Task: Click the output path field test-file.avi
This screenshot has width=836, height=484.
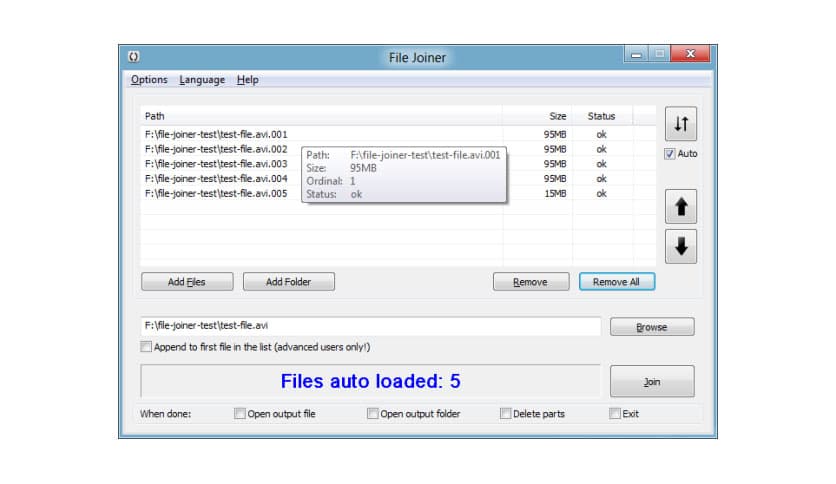Action: [371, 326]
